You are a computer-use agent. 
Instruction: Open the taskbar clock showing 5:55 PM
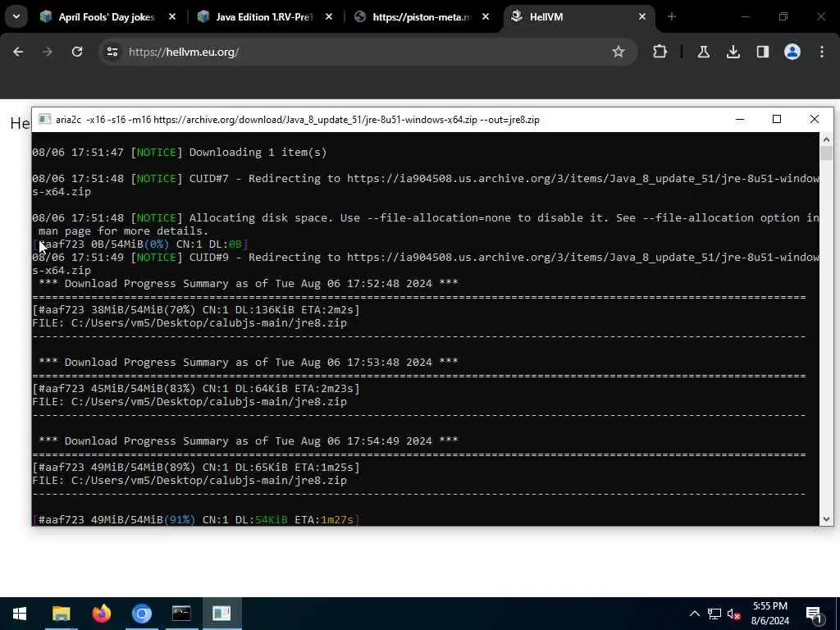click(769, 614)
